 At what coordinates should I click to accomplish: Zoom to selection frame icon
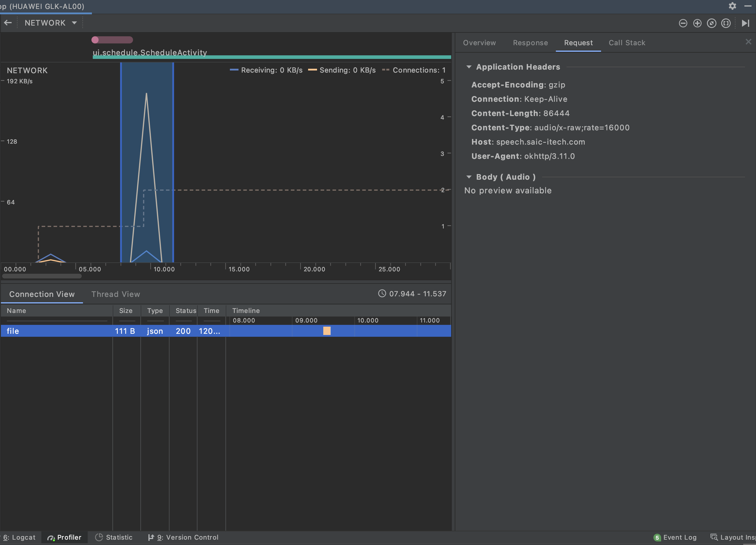[726, 23]
